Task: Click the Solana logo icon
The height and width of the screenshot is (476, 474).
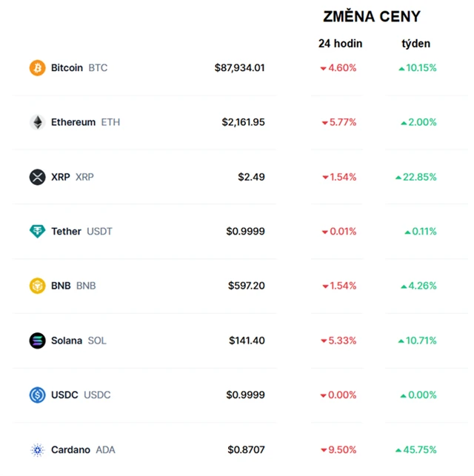Action: click(x=37, y=341)
